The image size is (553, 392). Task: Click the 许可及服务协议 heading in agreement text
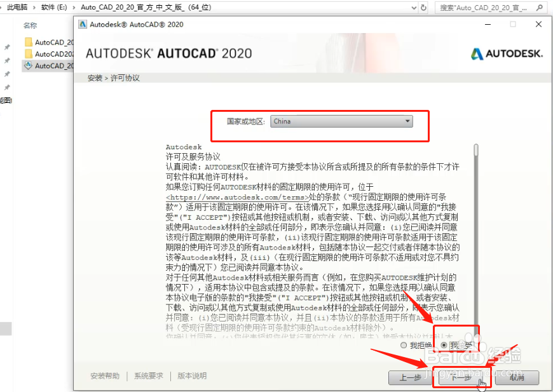[193, 157]
